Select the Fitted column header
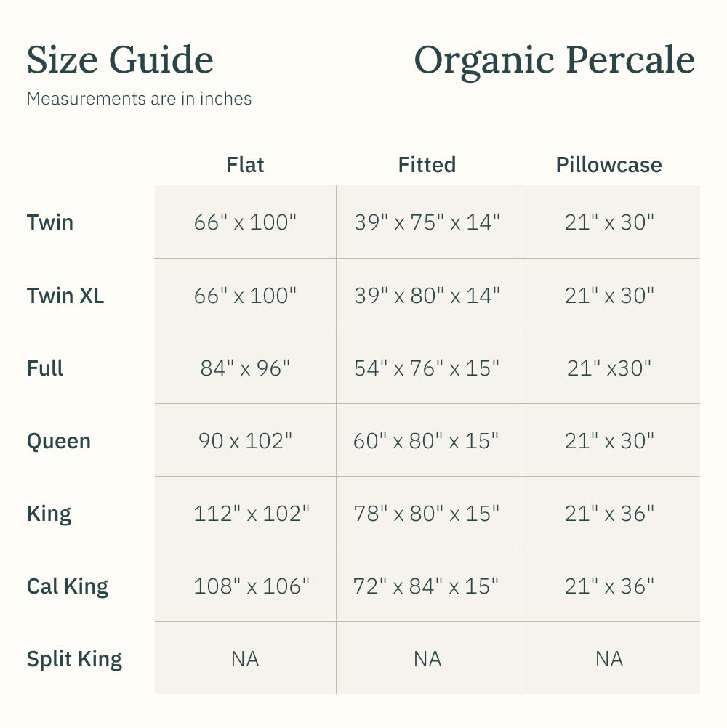727x728 pixels. pos(427,165)
